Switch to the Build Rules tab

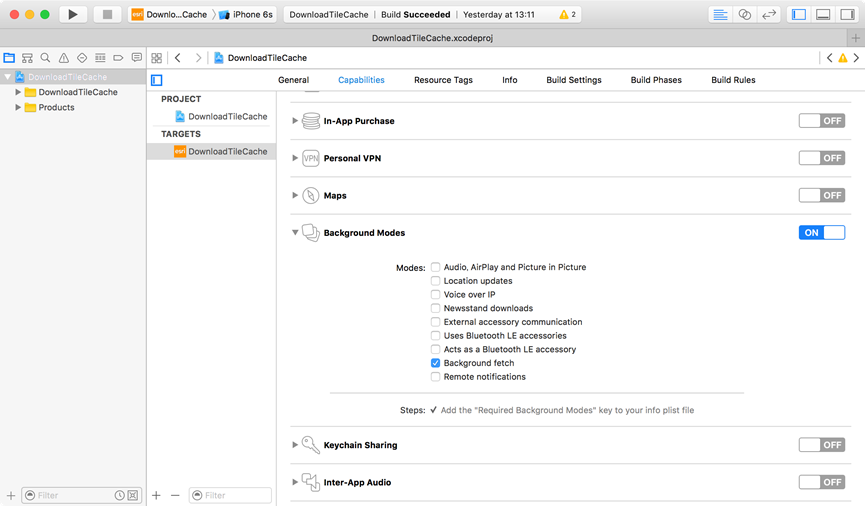point(733,80)
